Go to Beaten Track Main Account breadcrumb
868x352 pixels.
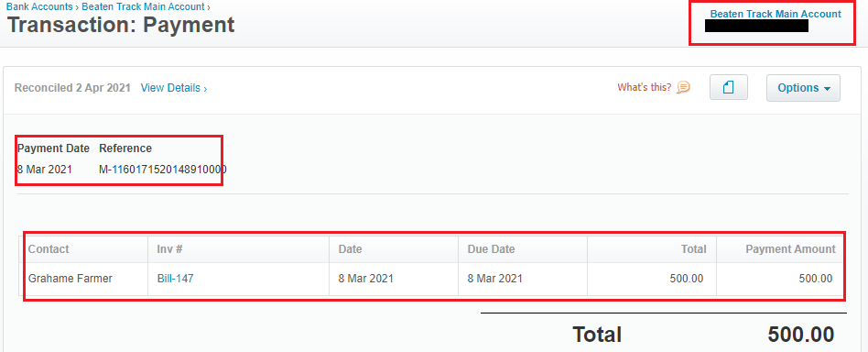pyautogui.click(x=143, y=6)
